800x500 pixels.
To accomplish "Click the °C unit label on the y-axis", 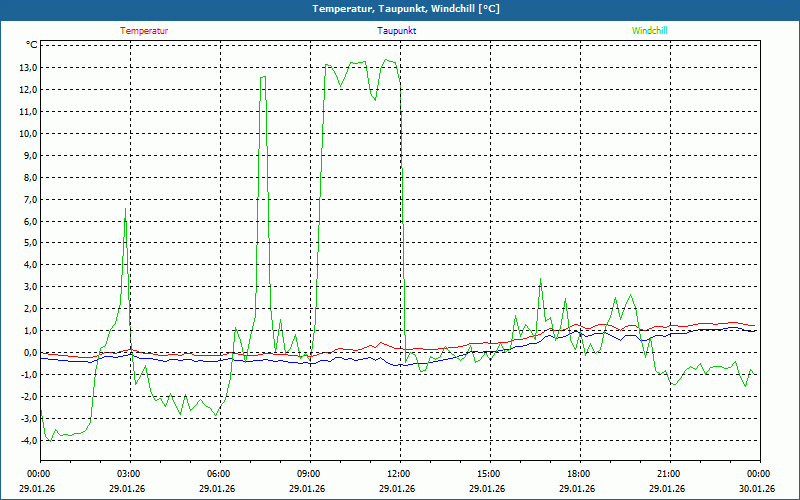I will [x=32, y=45].
